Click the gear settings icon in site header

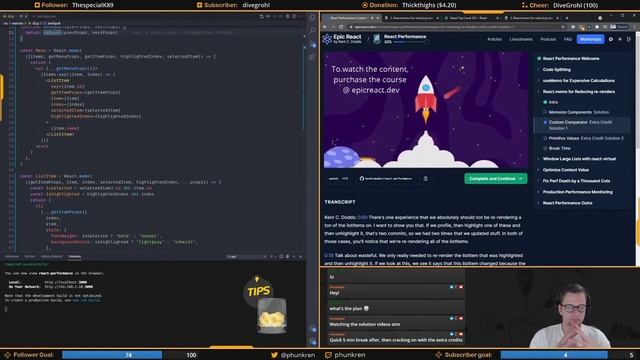coord(611,39)
